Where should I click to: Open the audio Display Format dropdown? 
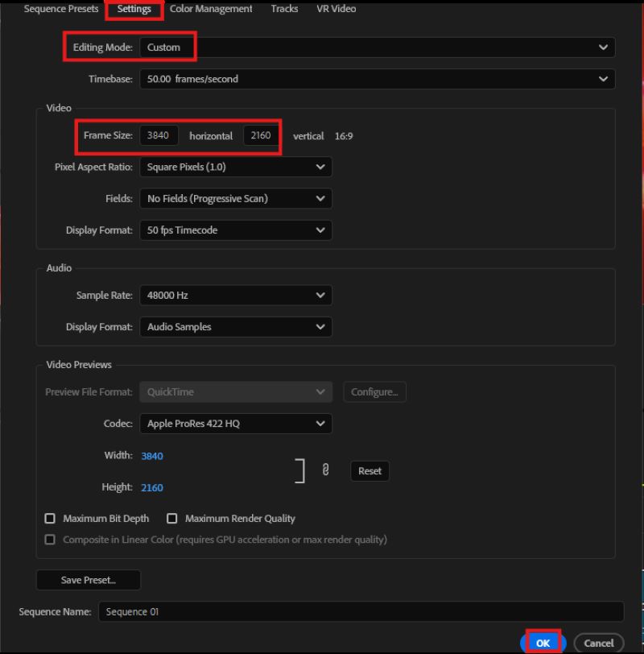[x=235, y=326]
